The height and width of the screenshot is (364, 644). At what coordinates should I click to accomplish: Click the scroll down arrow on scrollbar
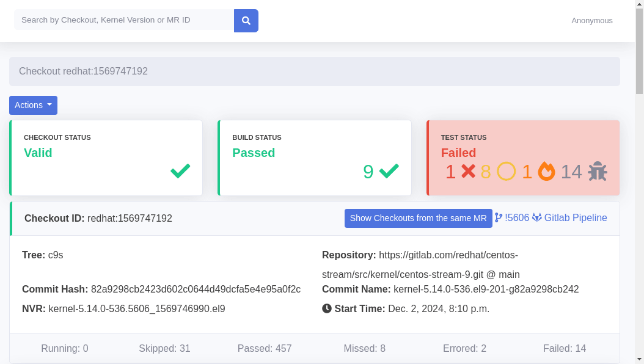(x=639, y=359)
